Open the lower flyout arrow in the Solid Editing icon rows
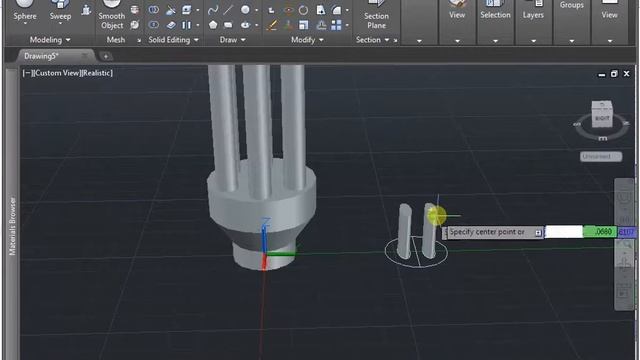The image size is (640, 360). tap(198, 25)
